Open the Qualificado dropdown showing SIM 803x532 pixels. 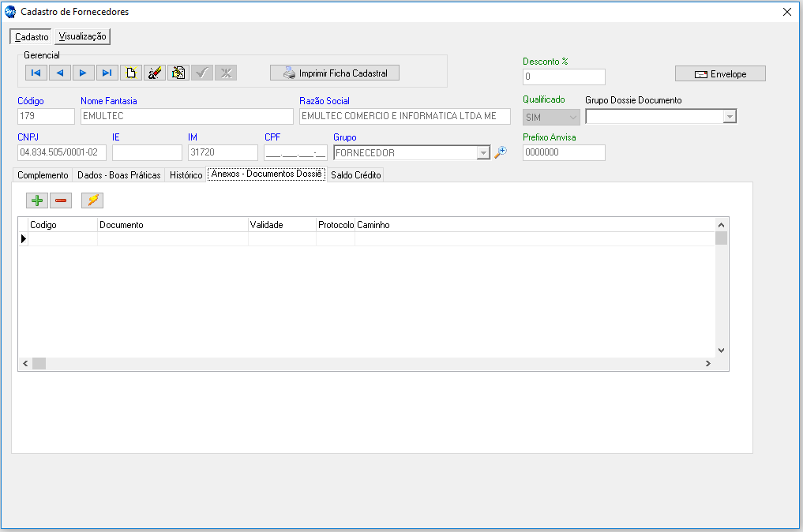tap(572, 117)
